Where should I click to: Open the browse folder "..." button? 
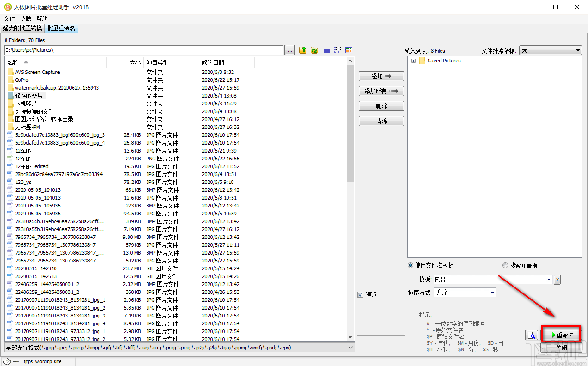290,50
